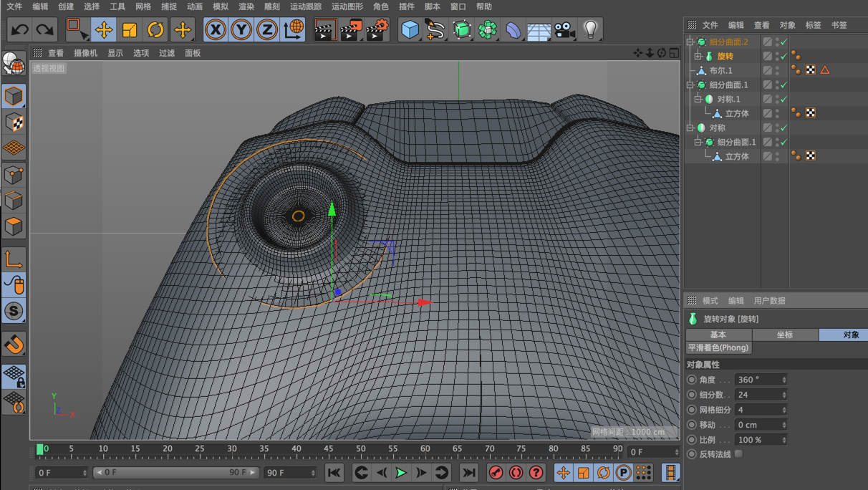Image resolution: width=868 pixels, height=490 pixels.
Task: Enable the axis modification tool
Action: [14, 259]
